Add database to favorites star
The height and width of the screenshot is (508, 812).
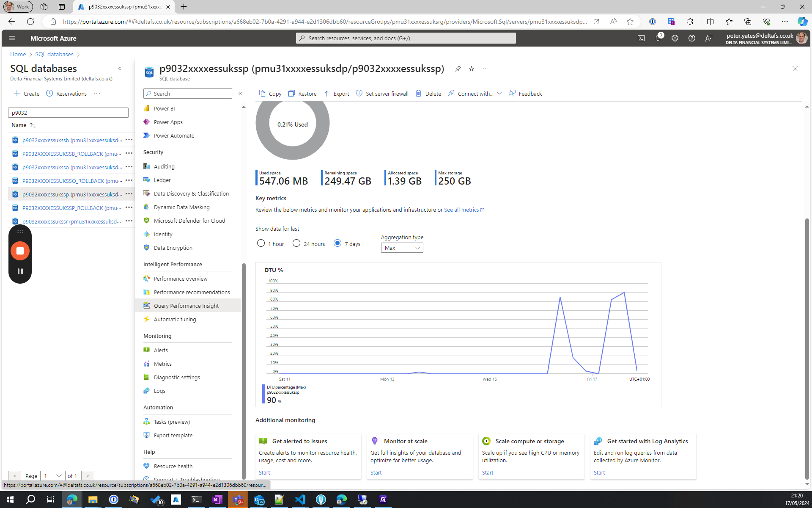[472, 69]
